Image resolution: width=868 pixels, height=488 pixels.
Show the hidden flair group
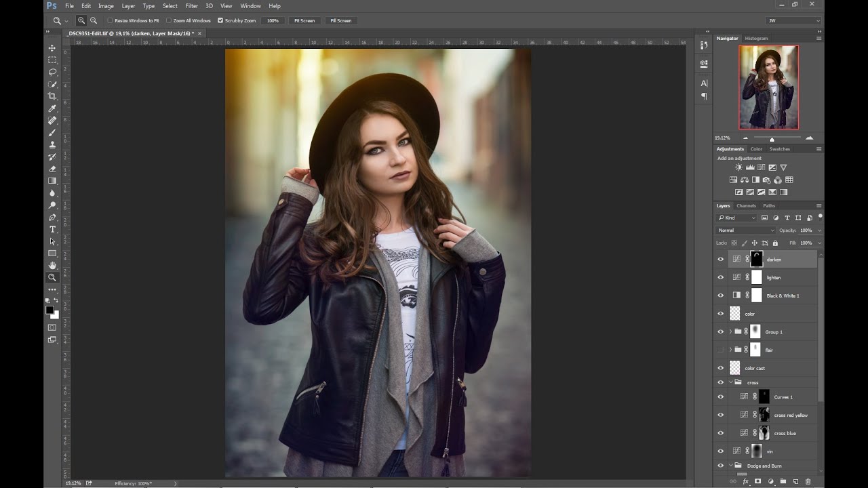click(721, 350)
